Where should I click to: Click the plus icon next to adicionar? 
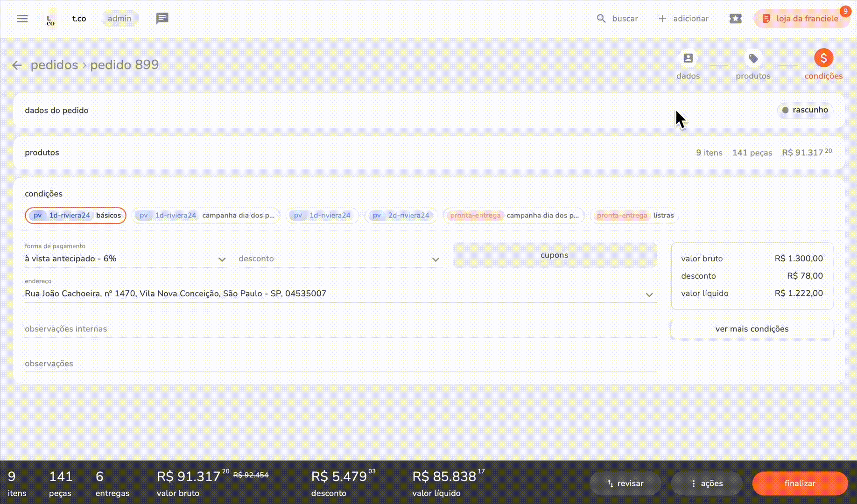coord(662,19)
